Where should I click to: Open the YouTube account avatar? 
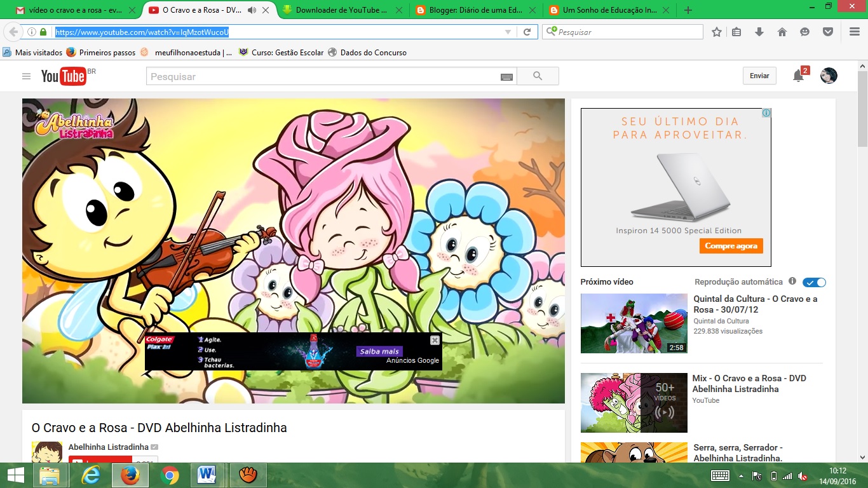[x=829, y=76]
